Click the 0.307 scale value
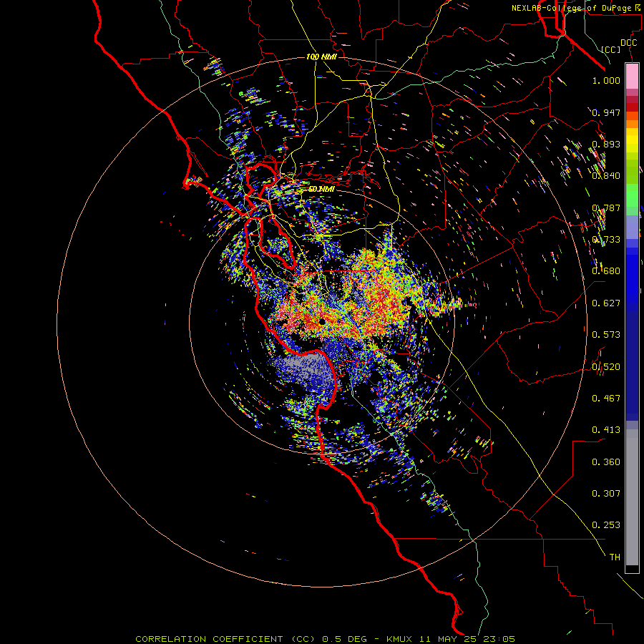 point(606,494)
